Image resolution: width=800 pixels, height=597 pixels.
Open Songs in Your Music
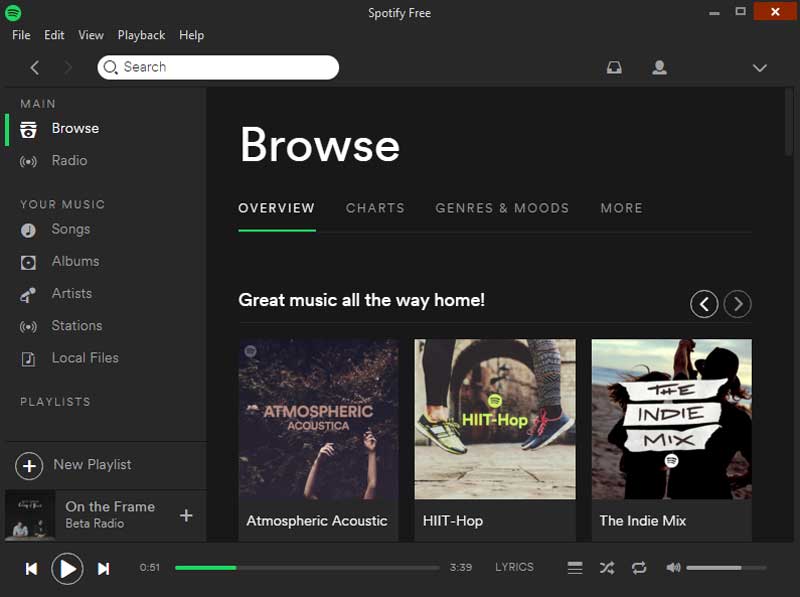point(70,230)
